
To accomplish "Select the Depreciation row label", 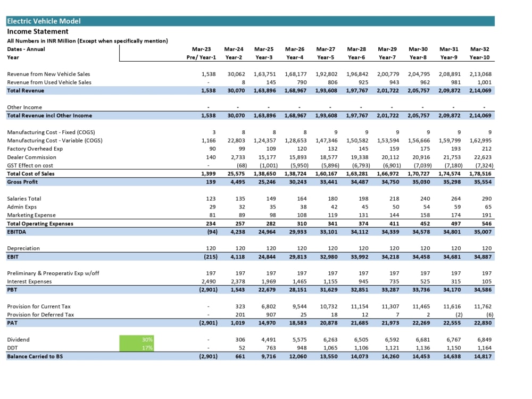I will (x=23, y=248).
